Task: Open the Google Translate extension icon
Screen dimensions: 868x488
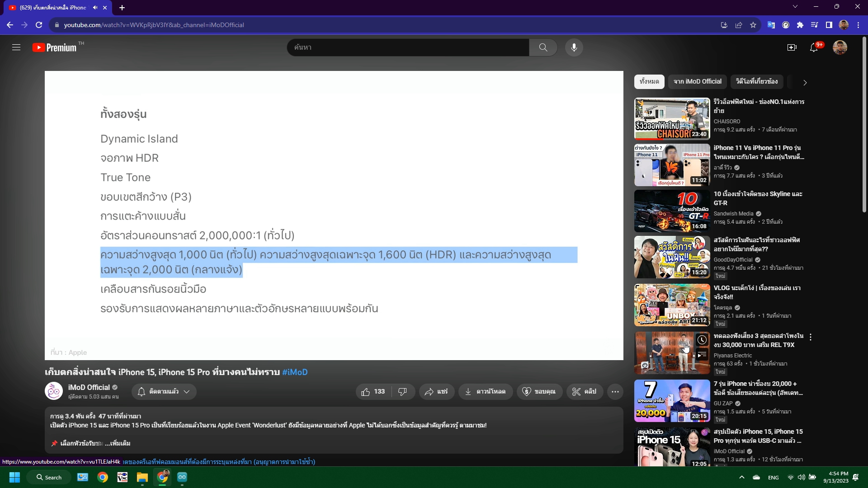Action: (x=771, y=25)
